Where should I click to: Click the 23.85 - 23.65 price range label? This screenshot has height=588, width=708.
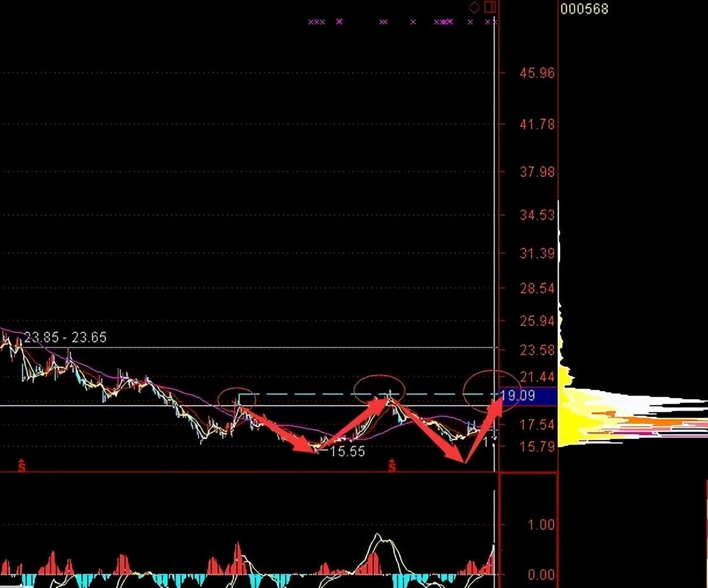65,337
